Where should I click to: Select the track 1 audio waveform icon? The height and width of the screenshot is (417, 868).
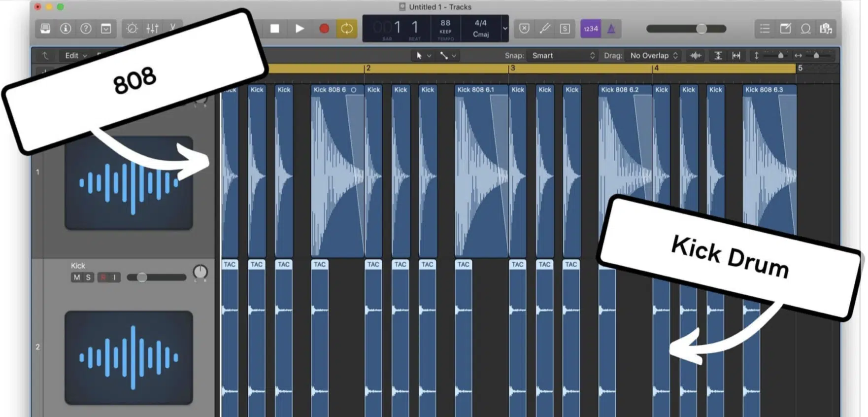click(x=129, y=183)
